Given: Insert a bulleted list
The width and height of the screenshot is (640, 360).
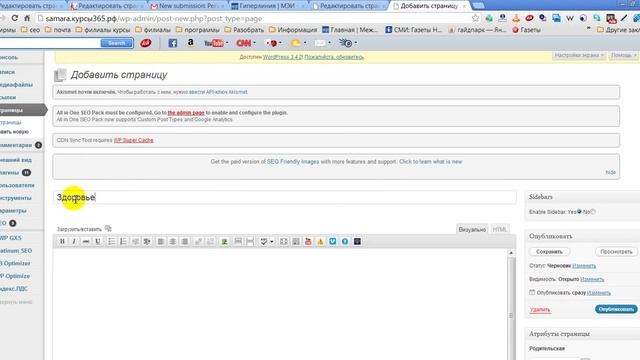Looking at the screenshot, I should click(111, 241).
